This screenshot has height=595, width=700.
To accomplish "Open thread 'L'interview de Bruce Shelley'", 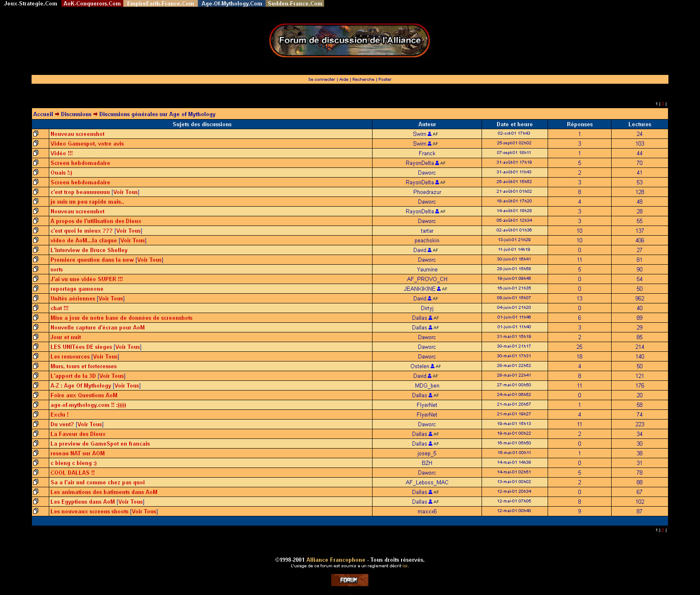I will coord(89,250).
